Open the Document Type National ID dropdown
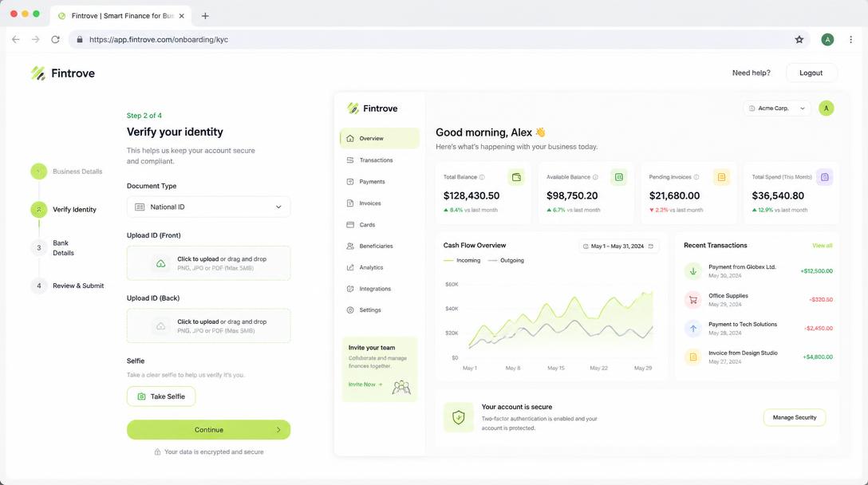868x485 pixels. pos(209,207)
